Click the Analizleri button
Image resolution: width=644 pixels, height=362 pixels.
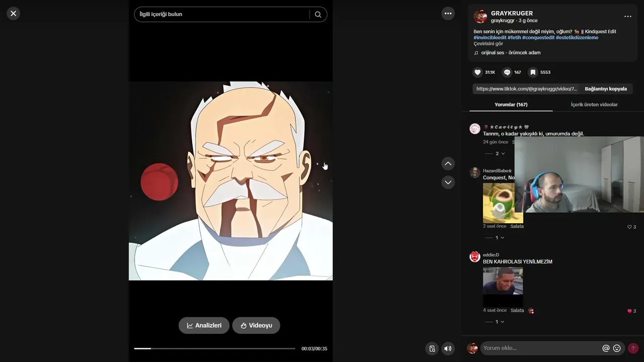pos(204,325)
